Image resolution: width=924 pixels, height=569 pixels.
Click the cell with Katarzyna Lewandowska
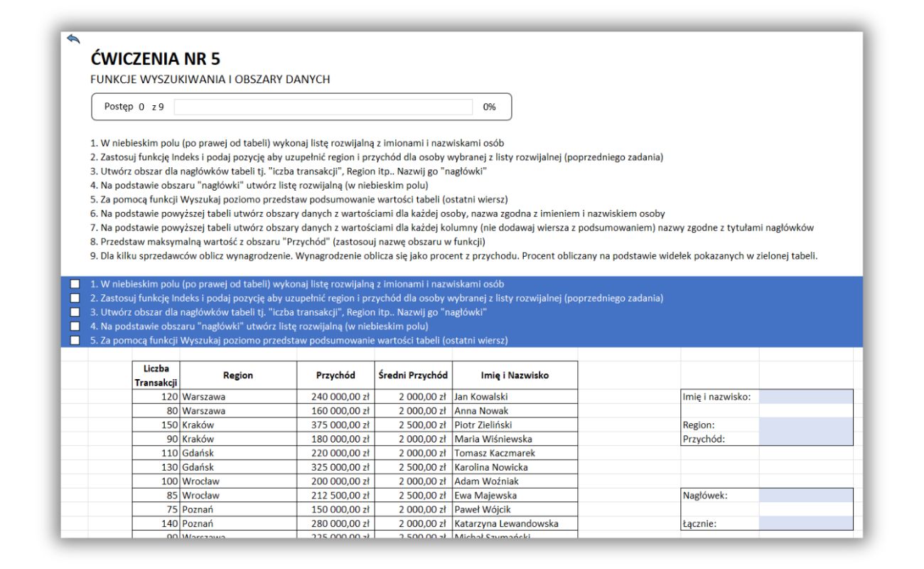pos(514,524)
